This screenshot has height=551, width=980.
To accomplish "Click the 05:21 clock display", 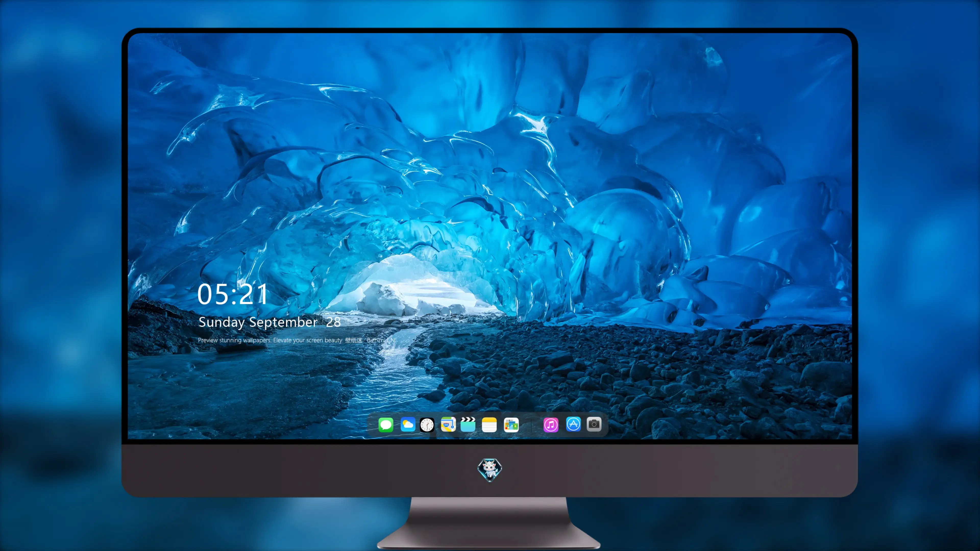I will pyautogui.click(x=232, y=294).
